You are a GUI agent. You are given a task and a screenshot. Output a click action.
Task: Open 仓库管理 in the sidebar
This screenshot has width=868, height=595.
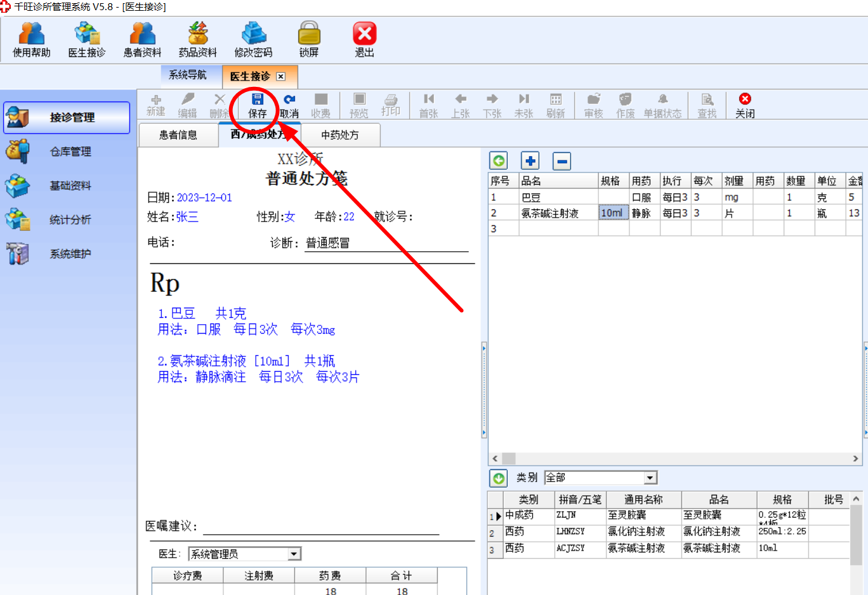point(67,152)
